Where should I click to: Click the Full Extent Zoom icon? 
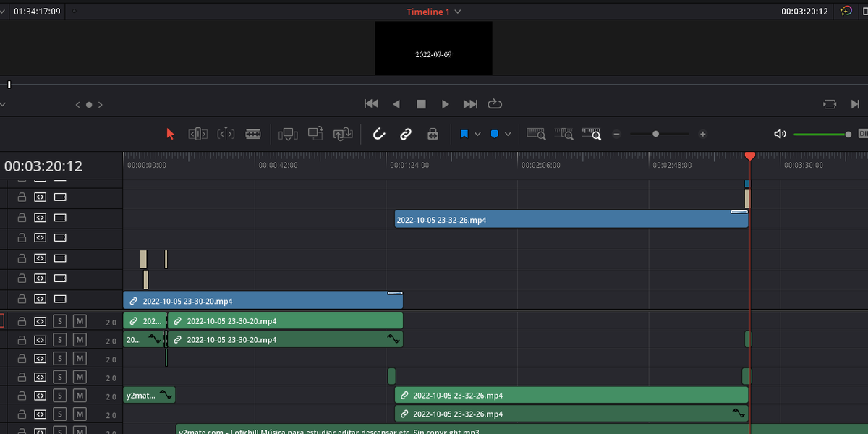tap(536, 134)
